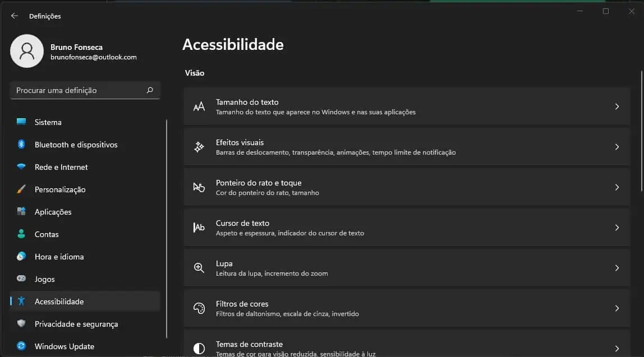The width and height of the screenshot is (644, 357).
Task: Maximize the Definições window
Action: click(x=606, y=12)
